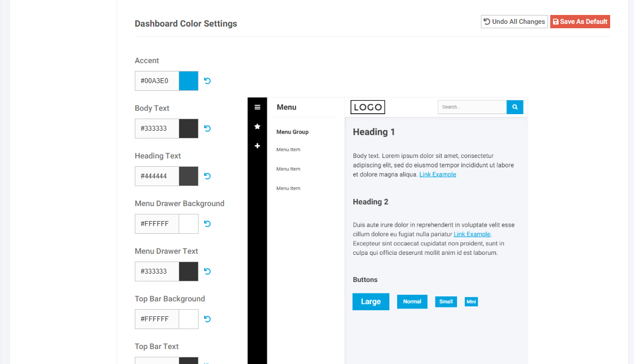Click the plus icon in preview sidebar
Image resolution: width=634 pixels, height=364 pixels.
point(257,146)
